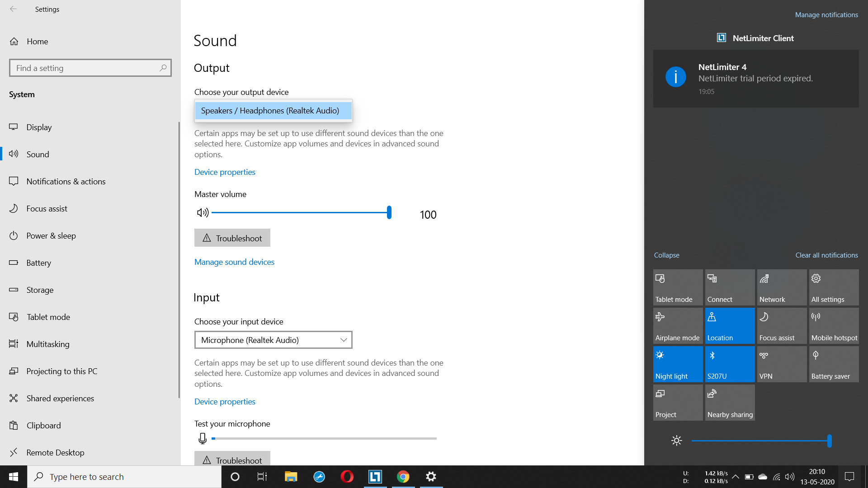
Task: Click the Home icon in Settings sidebar
Action: pyautogui.click(x=14, y=42)
